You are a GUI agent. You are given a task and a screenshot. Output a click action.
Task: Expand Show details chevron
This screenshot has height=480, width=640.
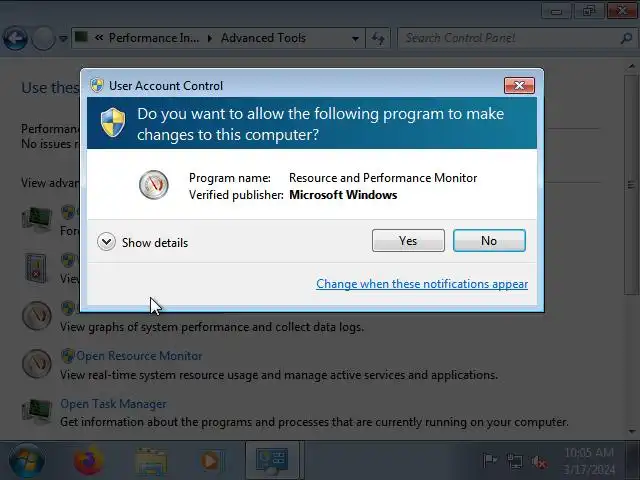click(x=106, y=242)
